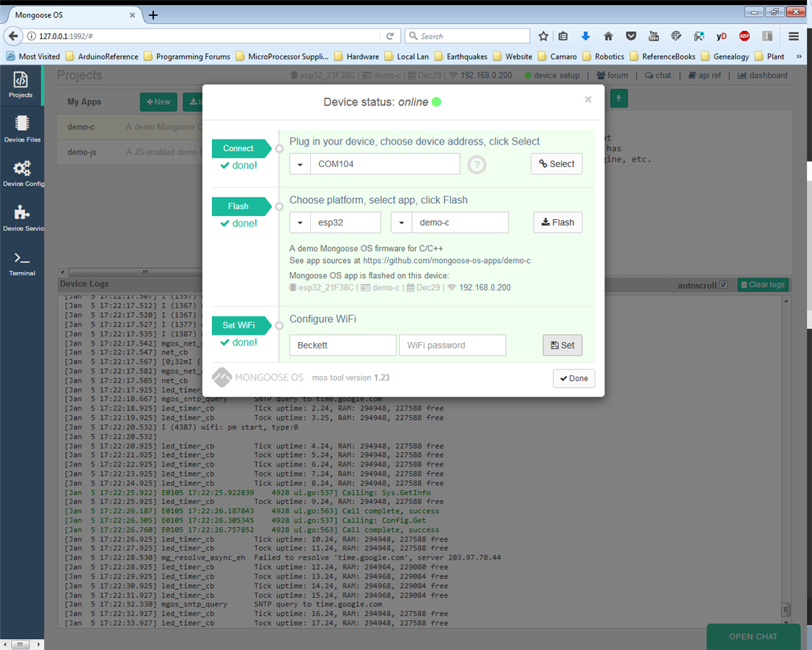812x650 pixels.
Task: Click the WiFi password field
Action: point(452,346)
